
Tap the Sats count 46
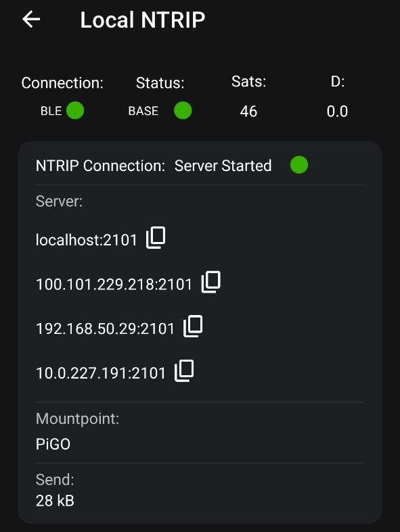(x=248, y=112)
